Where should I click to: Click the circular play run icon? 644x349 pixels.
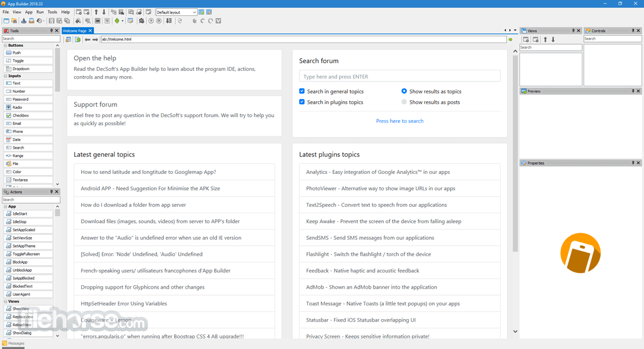(x=150, y=21)
